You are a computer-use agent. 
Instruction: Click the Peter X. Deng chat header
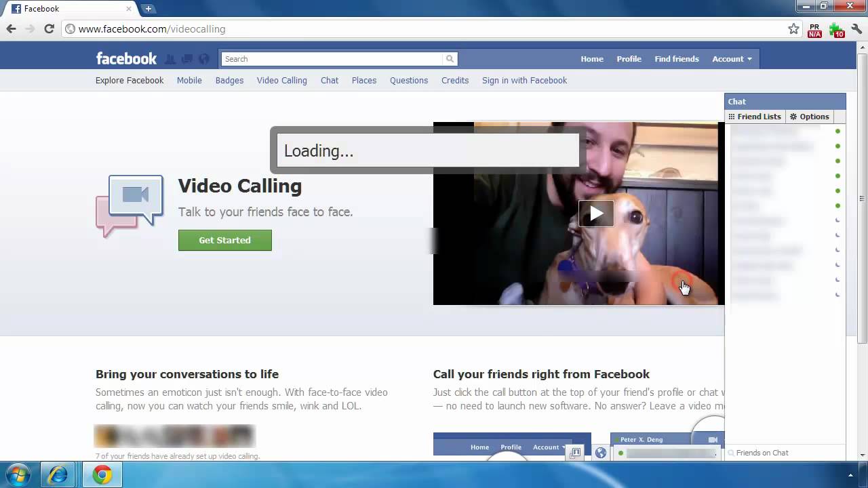pos(667,439)
